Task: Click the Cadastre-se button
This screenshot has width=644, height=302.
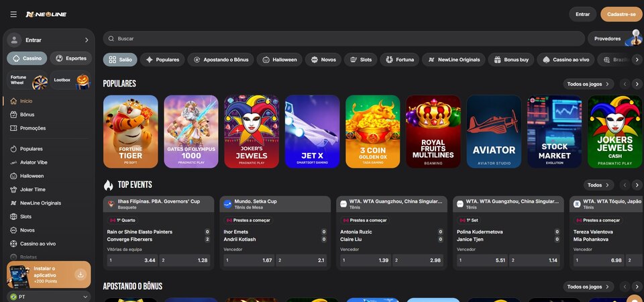Action: click(621, 14)
